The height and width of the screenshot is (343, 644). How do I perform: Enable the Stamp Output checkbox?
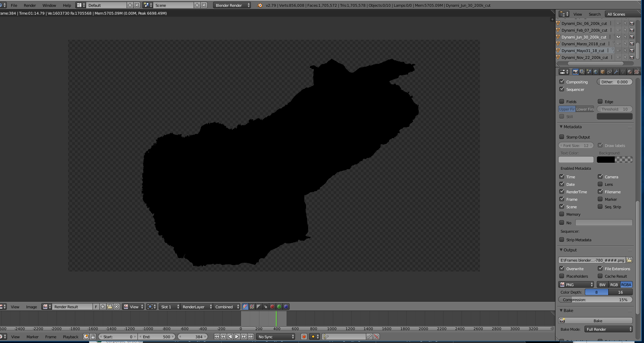[562, 137]
